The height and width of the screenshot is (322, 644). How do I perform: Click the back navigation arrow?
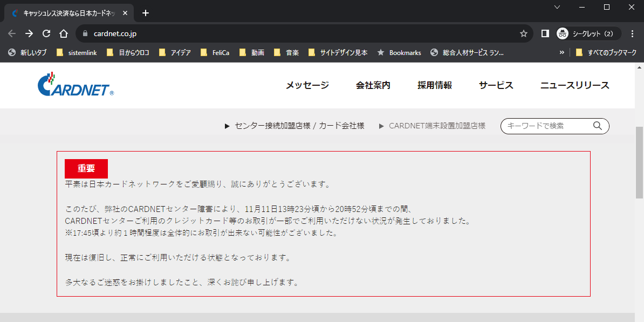pos(11,33)
